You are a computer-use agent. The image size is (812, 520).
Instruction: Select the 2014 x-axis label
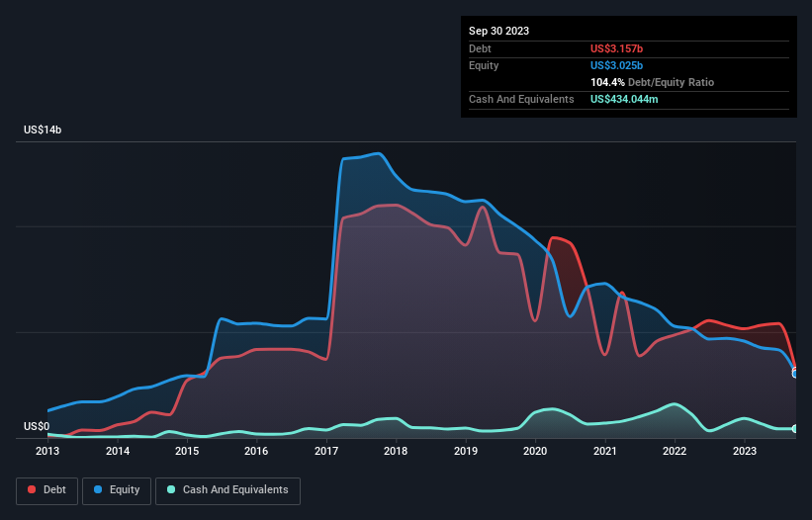[x=118, y=451]
